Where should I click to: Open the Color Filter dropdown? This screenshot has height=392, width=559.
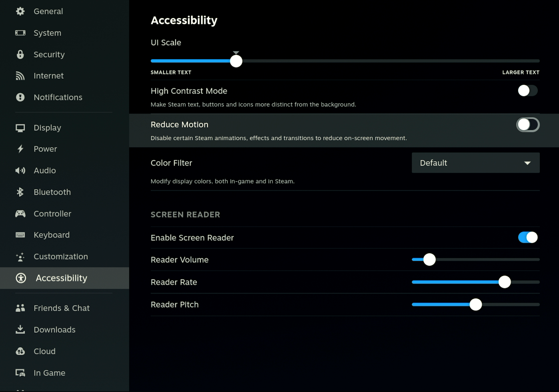[475, 163]
